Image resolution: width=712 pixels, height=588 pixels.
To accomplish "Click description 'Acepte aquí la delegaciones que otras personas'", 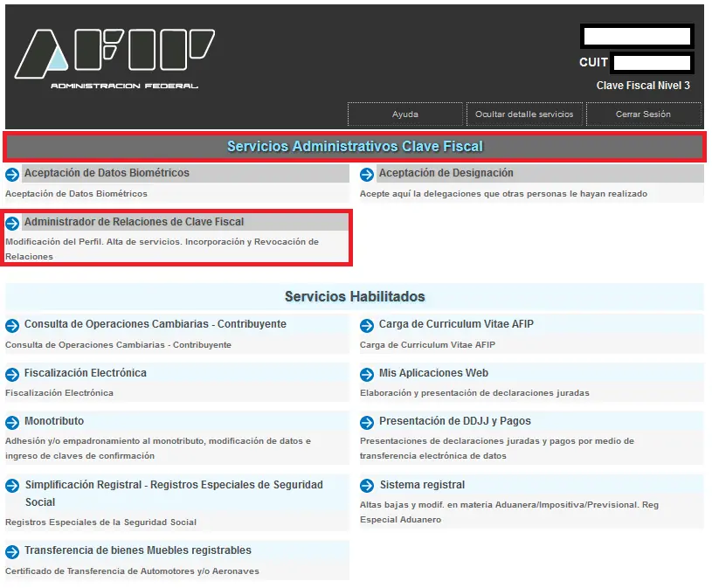I will click(503, 193).
